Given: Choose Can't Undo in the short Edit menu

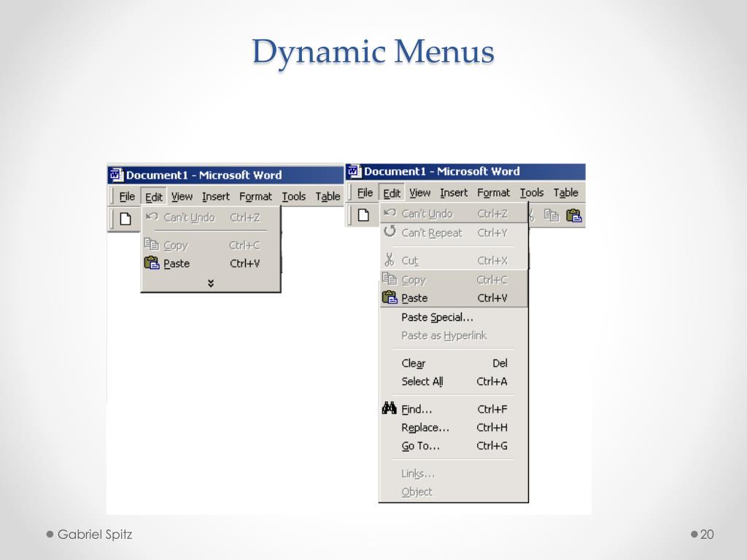Looking at the screenshot, I should point(211,217).
